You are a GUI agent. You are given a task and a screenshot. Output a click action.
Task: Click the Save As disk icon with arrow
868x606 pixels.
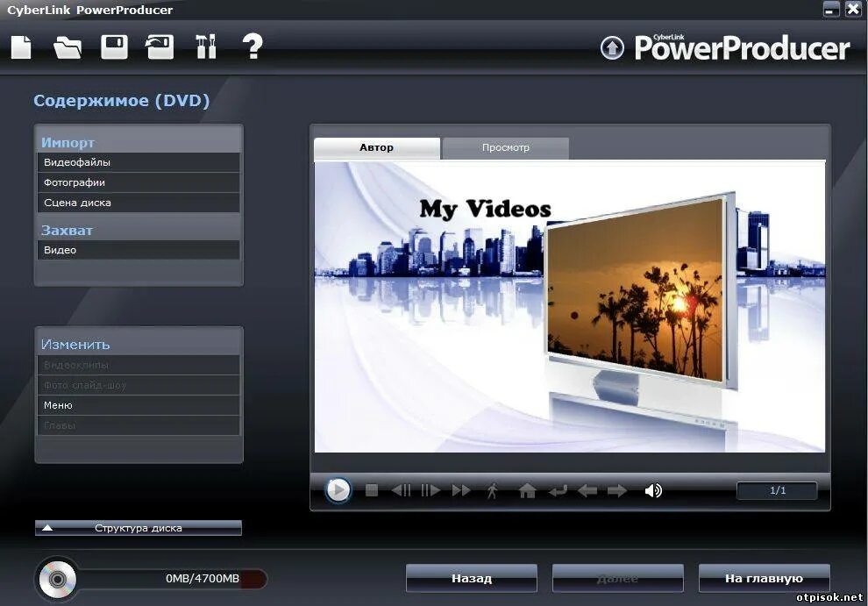point(160,46)
